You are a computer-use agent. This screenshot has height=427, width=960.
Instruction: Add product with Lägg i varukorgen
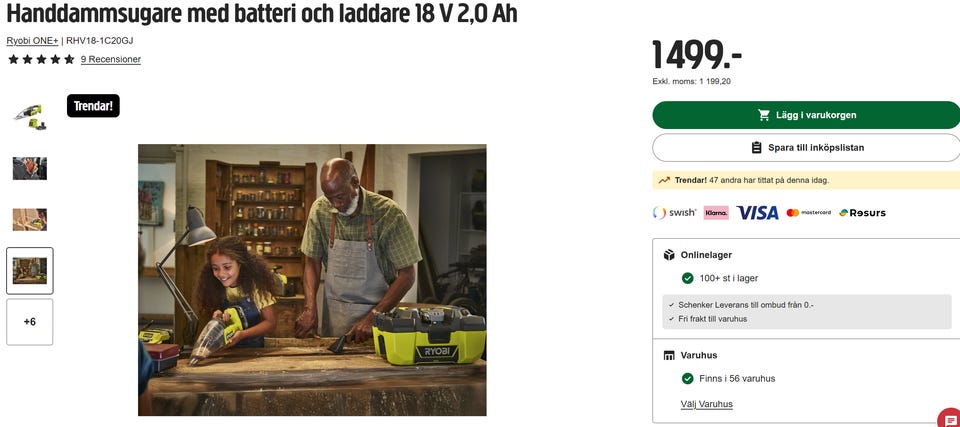(806, 115)
